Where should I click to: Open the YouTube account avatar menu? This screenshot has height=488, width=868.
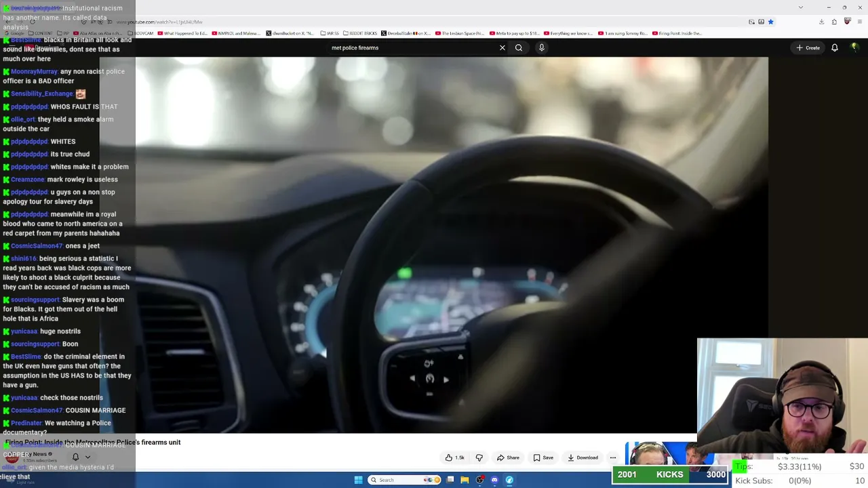[854, 47]
